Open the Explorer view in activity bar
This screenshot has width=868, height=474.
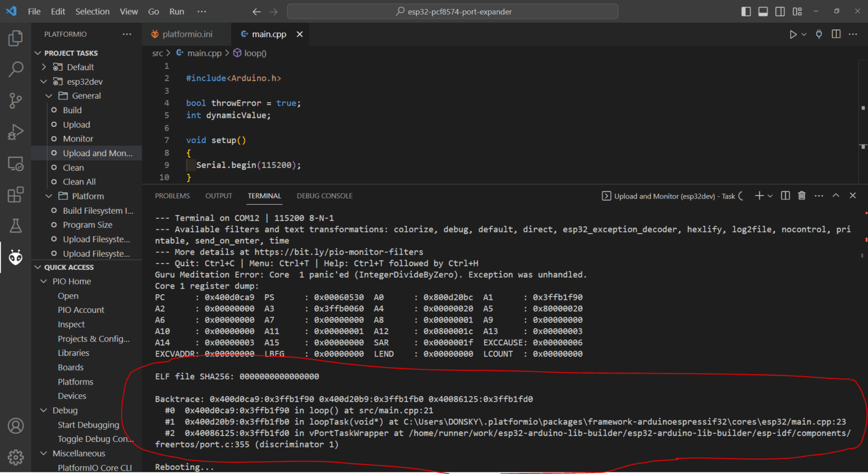point(15,38)
